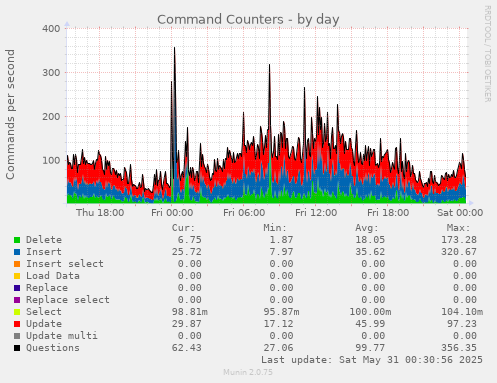Click the Questions max value 356.35

pyautogui.click(x=459, y=348)
